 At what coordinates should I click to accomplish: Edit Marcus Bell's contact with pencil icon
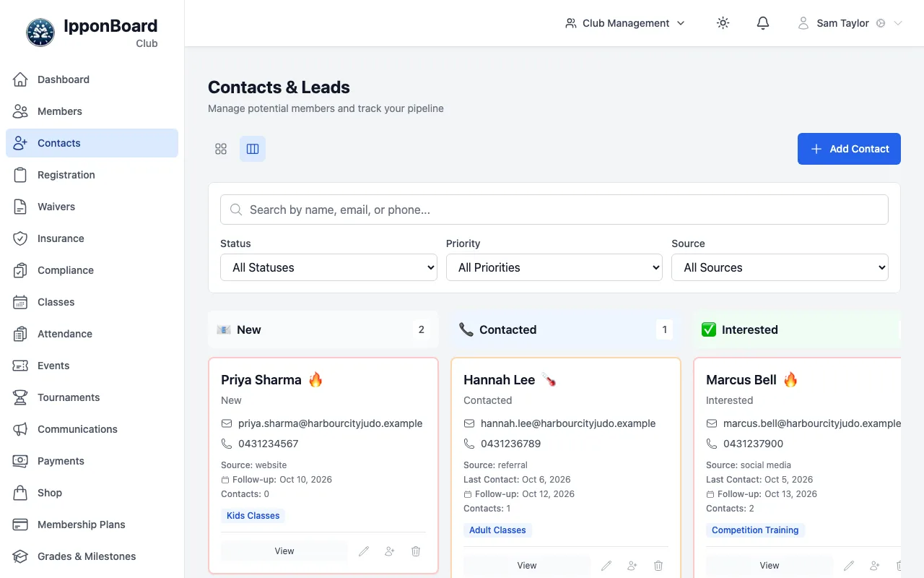click(849, 566)
